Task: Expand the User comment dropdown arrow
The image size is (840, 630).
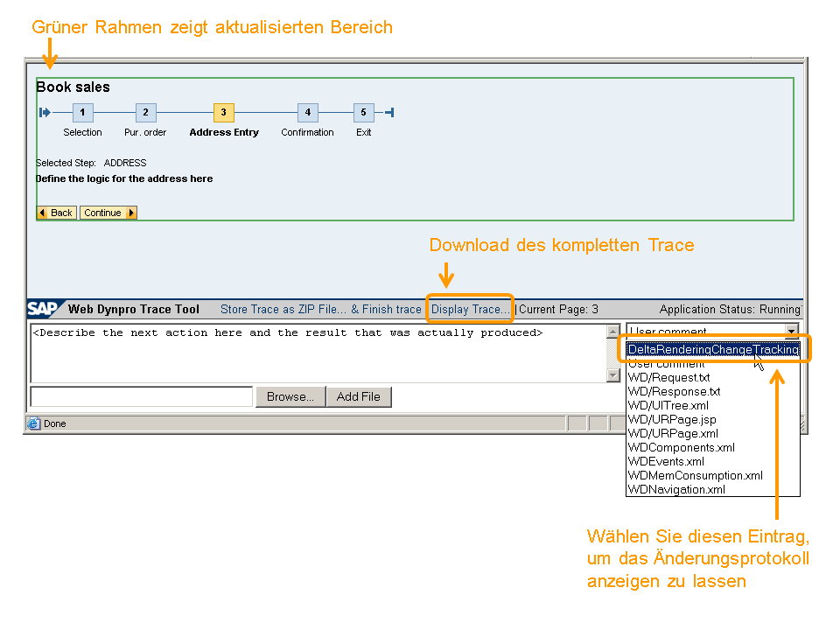Action: click(791, 332)
